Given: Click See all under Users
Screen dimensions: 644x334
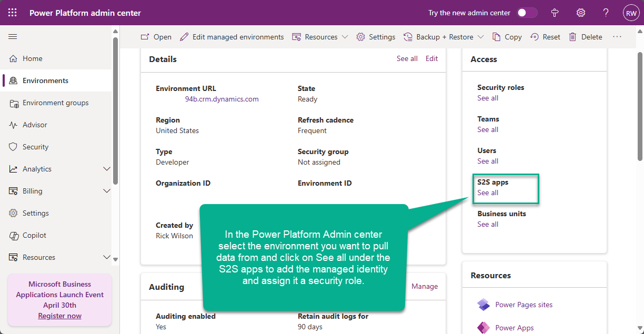Looking at the screenshot, I should [x=488, y=161].
